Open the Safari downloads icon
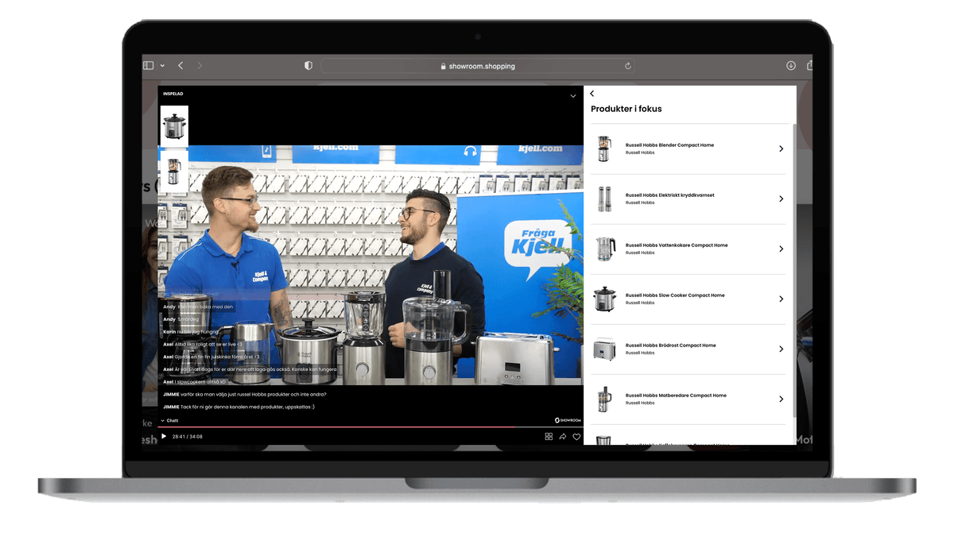The height and width of the screenshot is (560, 954). pos(791,66)
